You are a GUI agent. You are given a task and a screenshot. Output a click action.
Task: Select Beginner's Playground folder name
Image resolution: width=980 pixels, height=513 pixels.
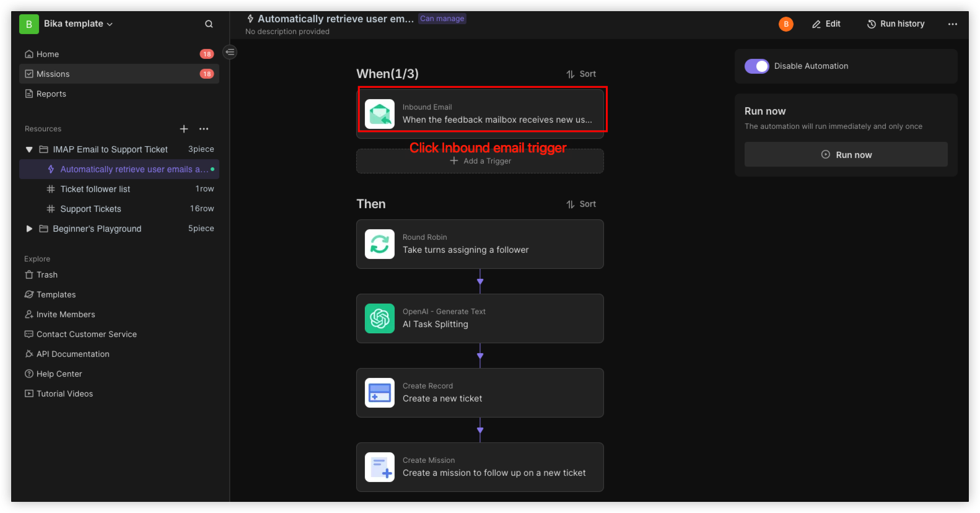97,229
